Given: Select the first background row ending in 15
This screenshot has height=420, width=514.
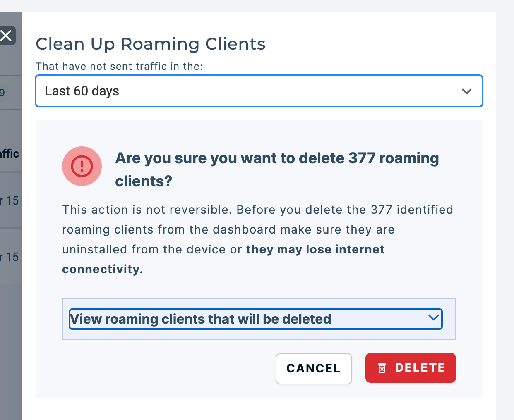Looking at the screenshot, I should click(x=11, y=200).
